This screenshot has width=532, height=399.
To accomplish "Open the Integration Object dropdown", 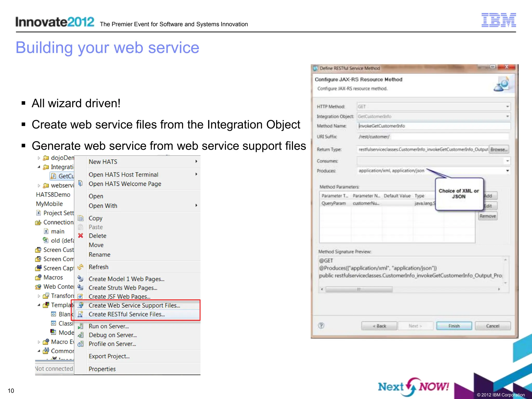I will [x=507, y=116].
